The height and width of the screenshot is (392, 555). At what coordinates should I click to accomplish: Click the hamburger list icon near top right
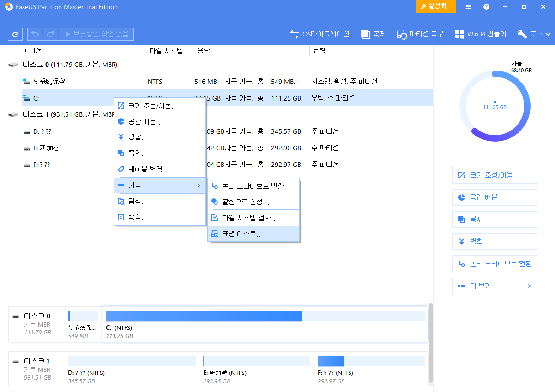[x=468, y=7]
